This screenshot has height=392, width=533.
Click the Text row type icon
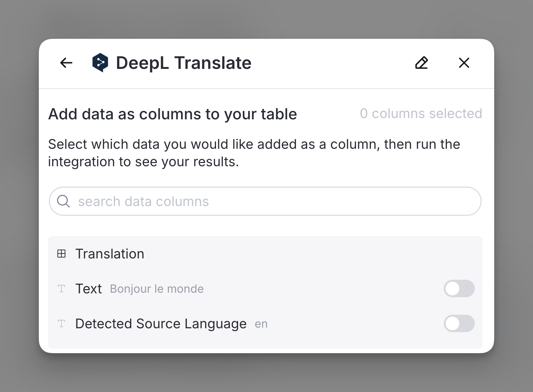(61, 289)
